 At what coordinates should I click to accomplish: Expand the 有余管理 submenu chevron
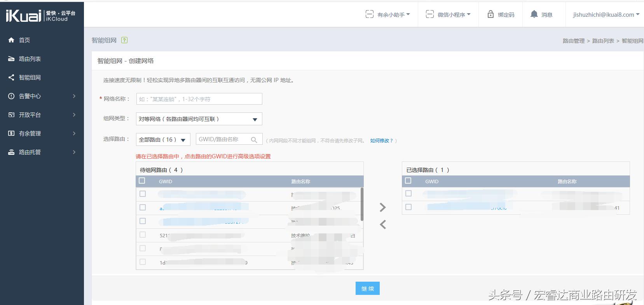[x=74, y=133]
